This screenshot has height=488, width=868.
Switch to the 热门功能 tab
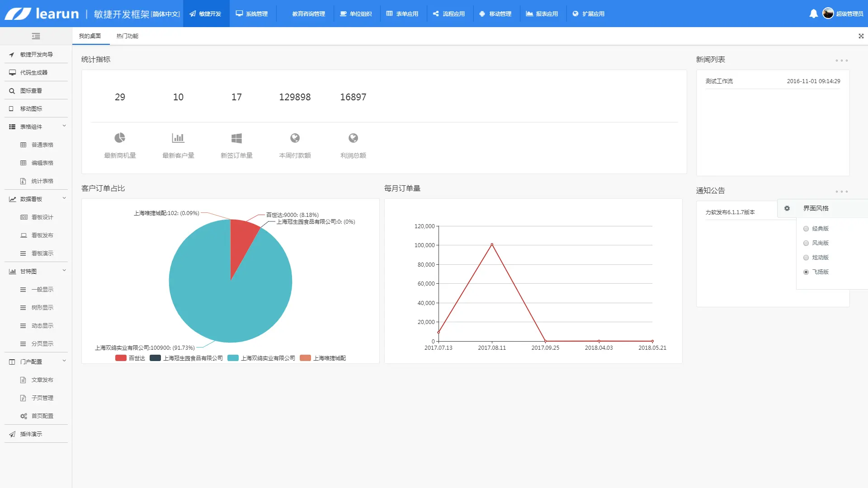(x=127, y=36)
